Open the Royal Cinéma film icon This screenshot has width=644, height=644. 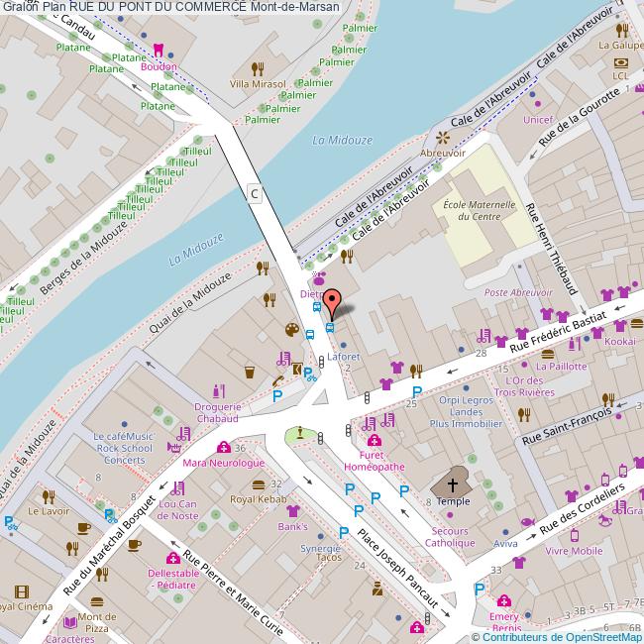click(23, 591)
